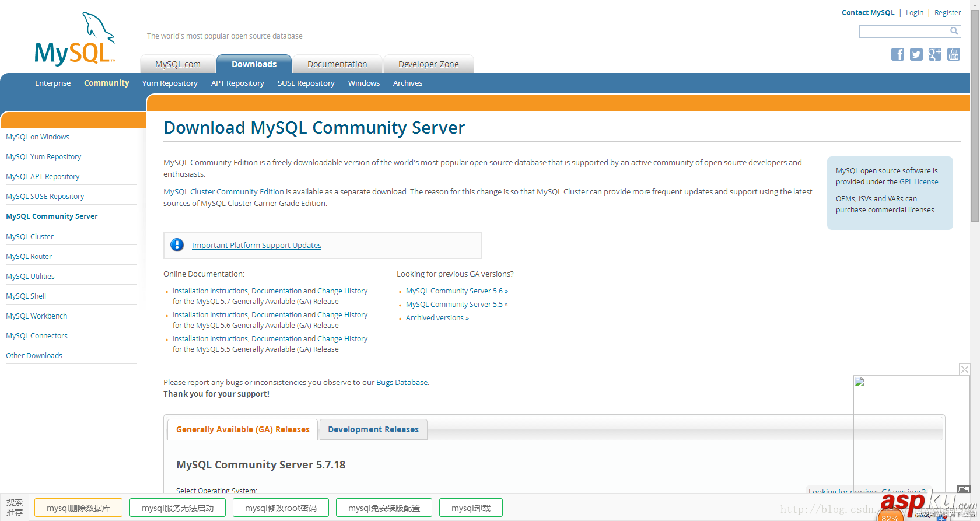Click the broken image in the ad box
This screenshot has height=521, width=980.
click(x=859, y=382)
